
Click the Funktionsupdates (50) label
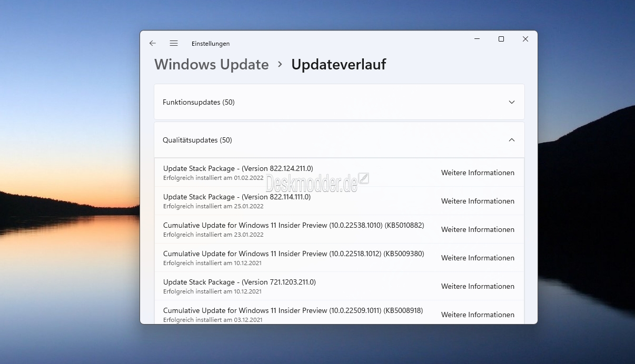pyautogui.click(x=199, y=102)
